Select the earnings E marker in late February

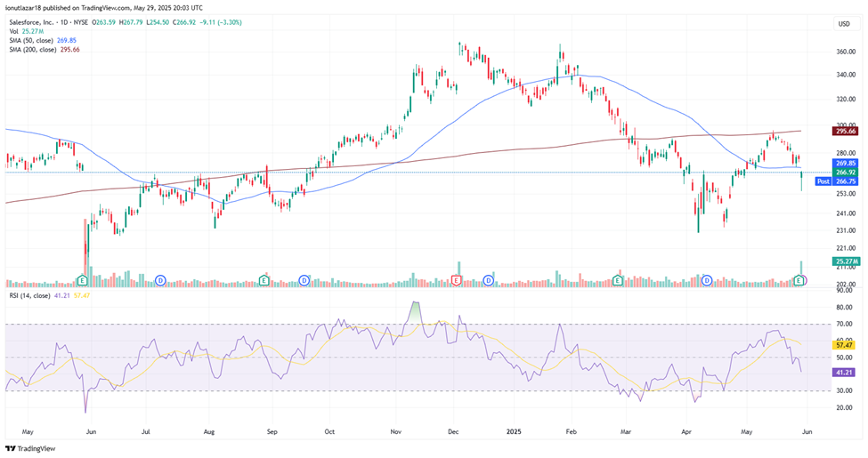click(x=617, y=280)
